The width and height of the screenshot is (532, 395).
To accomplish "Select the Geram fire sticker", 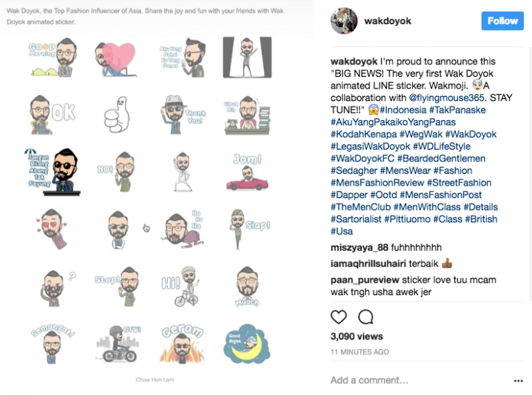I will [x=182, y=344].
